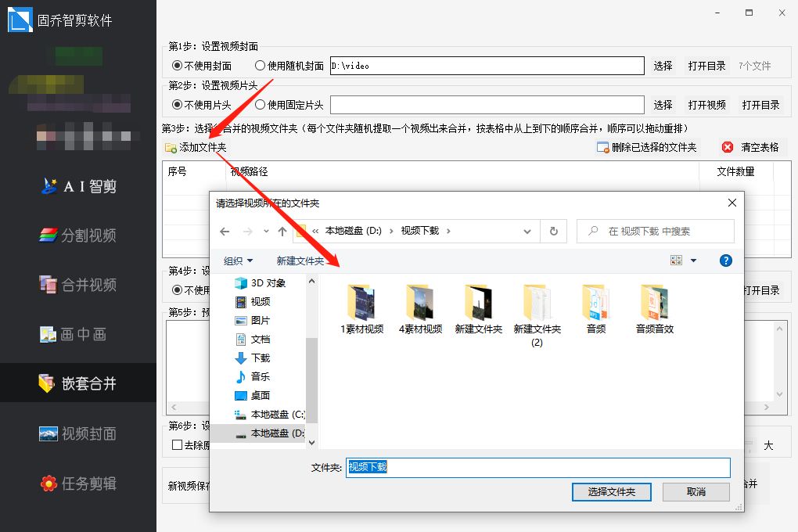The width and height of the screenshot is (798, 532).
Task: Open 桌面 in navigation tree
Action: tap(253, 396)
